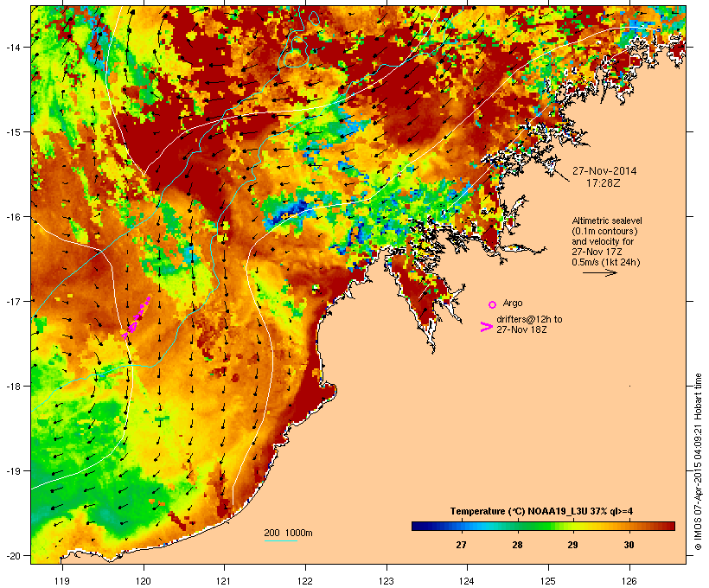Screen dimensions: 709x588
Task: Click the date label 27-Nov-2014
Action: pos(604,171)
